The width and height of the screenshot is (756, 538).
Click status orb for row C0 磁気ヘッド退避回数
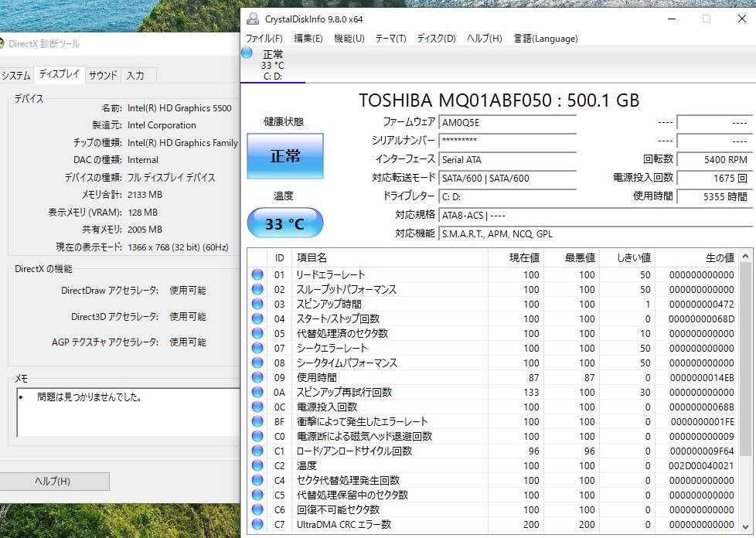[x=257, y=436]
